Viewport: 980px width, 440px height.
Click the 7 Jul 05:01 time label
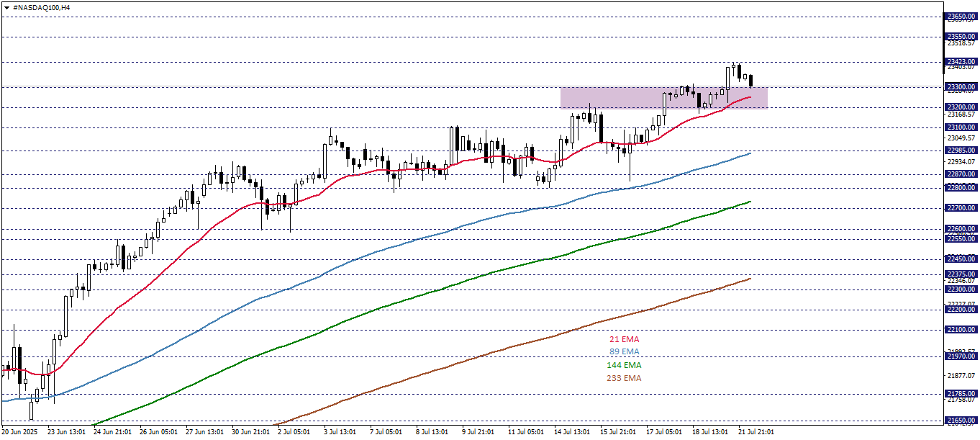pyautogui.click(x=386, y=433)
